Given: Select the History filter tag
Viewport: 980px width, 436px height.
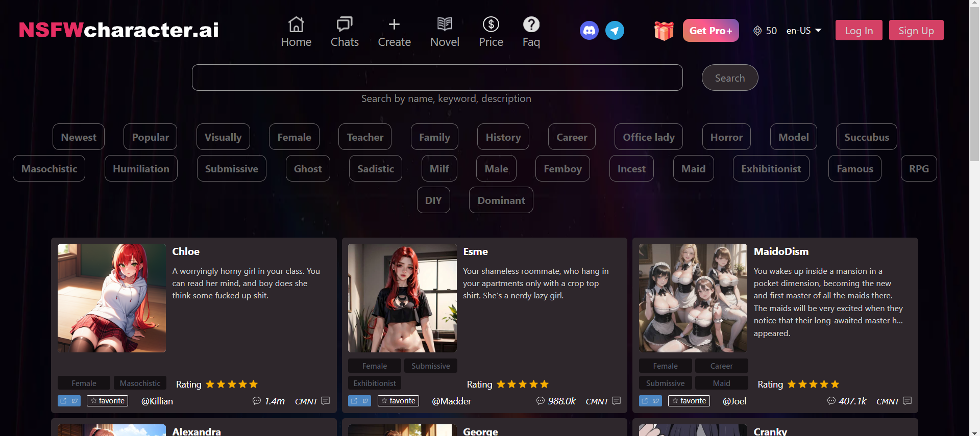Looking at the screenshot, I should 503,137.
